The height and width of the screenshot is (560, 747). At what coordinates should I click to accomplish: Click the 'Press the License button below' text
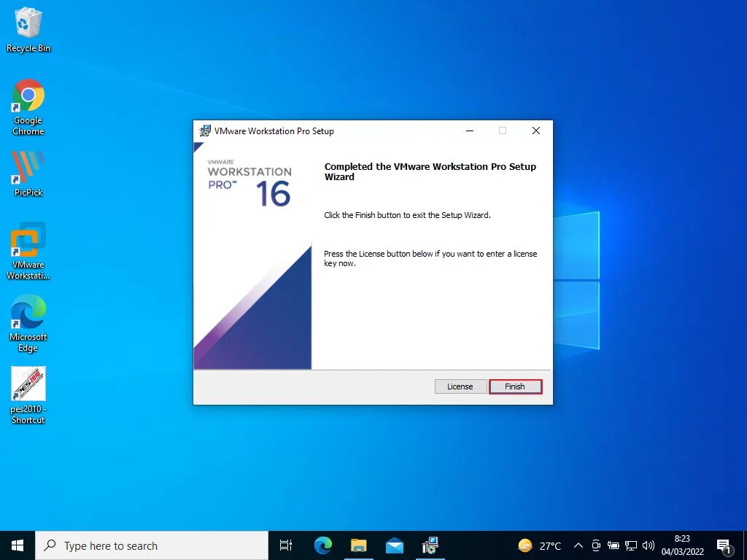[x=430, y=259]
